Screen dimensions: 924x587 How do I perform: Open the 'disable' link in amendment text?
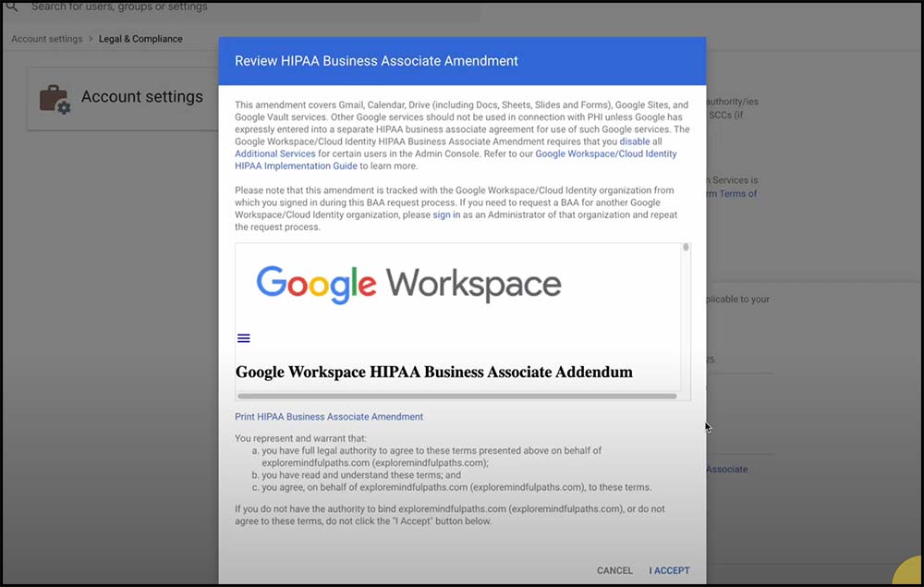point(635,141)
